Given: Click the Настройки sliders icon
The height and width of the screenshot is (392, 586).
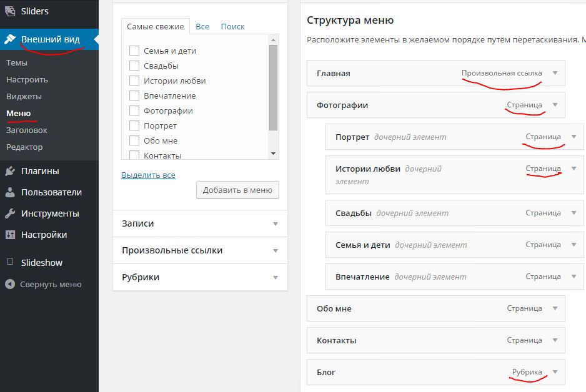Looking at the screenshot, I should (10, 235).
